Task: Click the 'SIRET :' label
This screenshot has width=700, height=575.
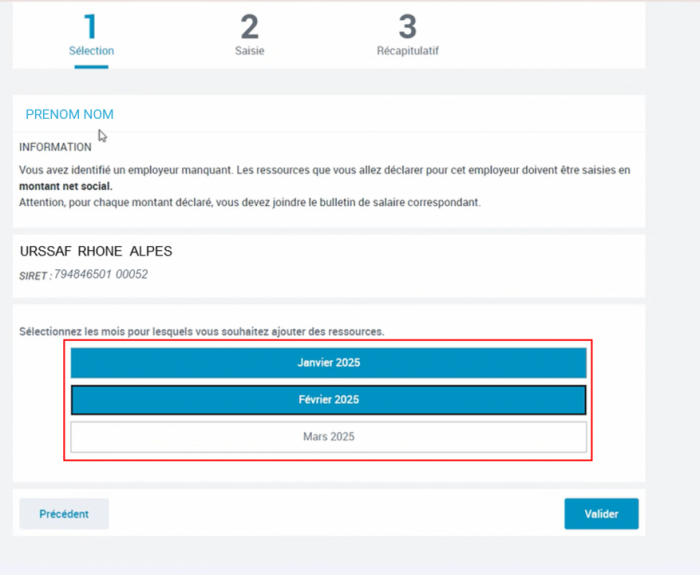Action: (x=35, y=275)
